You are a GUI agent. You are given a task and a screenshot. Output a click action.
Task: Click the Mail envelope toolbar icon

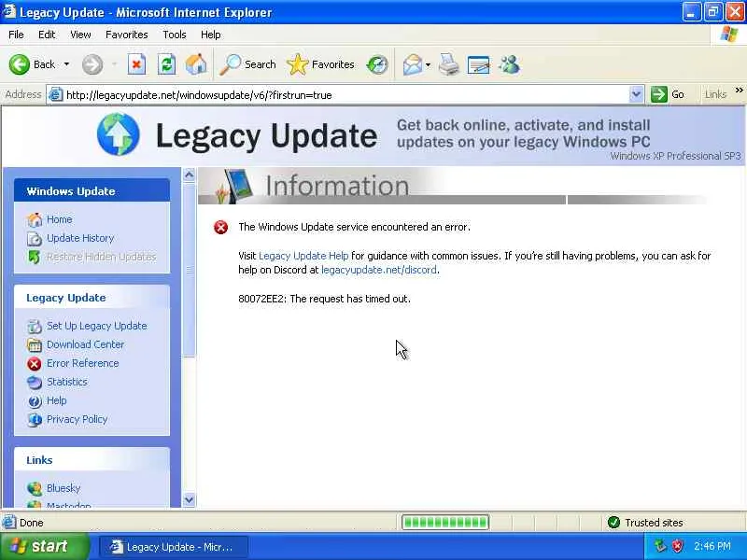(x=412, y=64)
